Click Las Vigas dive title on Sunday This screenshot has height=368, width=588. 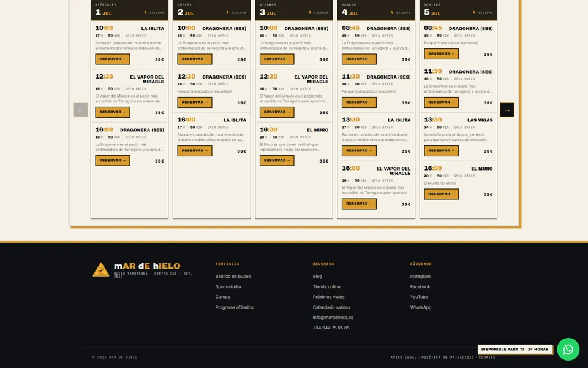(480, 121)
